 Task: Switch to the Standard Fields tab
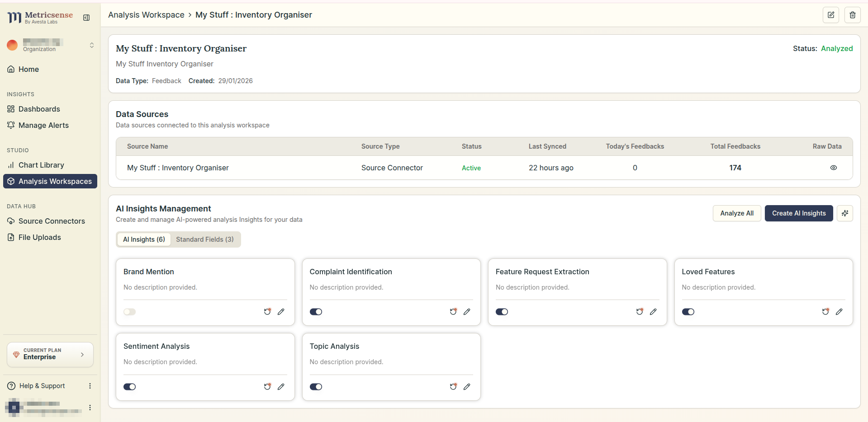coord(204,239)
